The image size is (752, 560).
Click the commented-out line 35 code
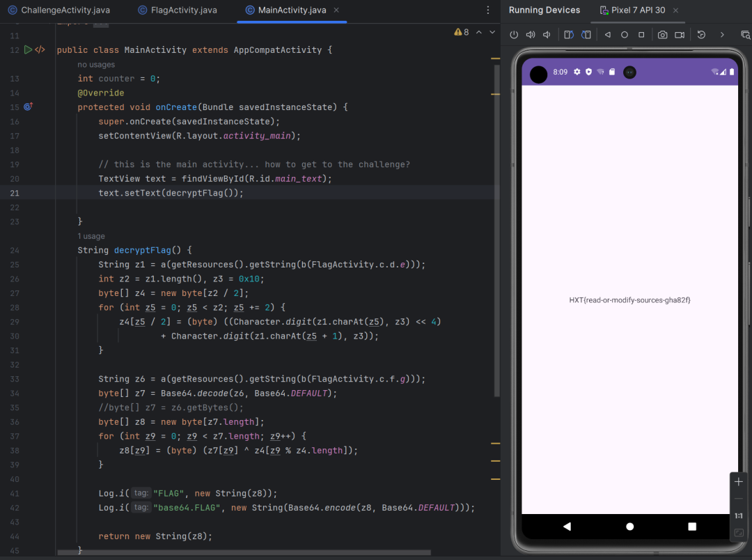[x=171, y=407]
